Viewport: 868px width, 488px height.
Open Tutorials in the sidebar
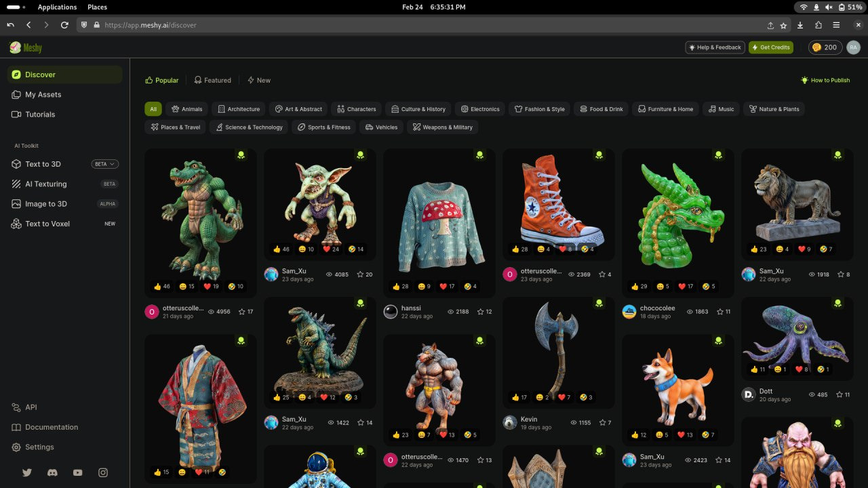[65, 115]
